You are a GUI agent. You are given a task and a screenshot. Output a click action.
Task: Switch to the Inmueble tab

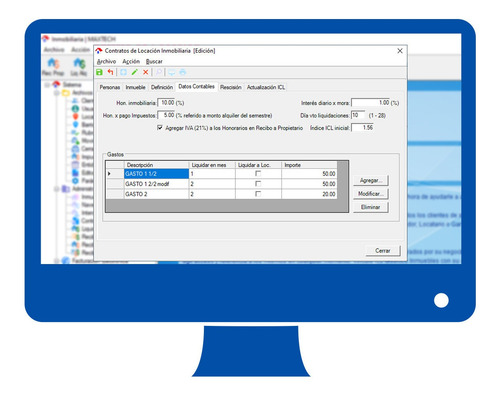135,87
